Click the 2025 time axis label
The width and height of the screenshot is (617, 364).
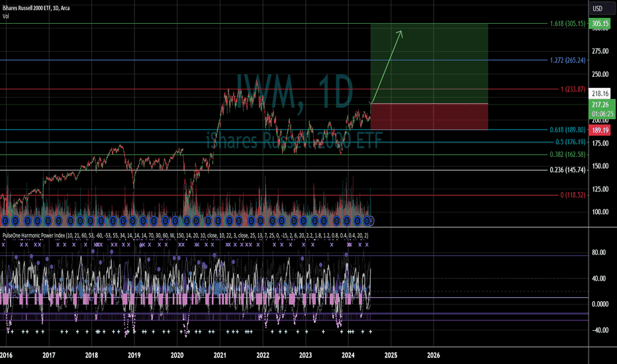tap(391, 355)
